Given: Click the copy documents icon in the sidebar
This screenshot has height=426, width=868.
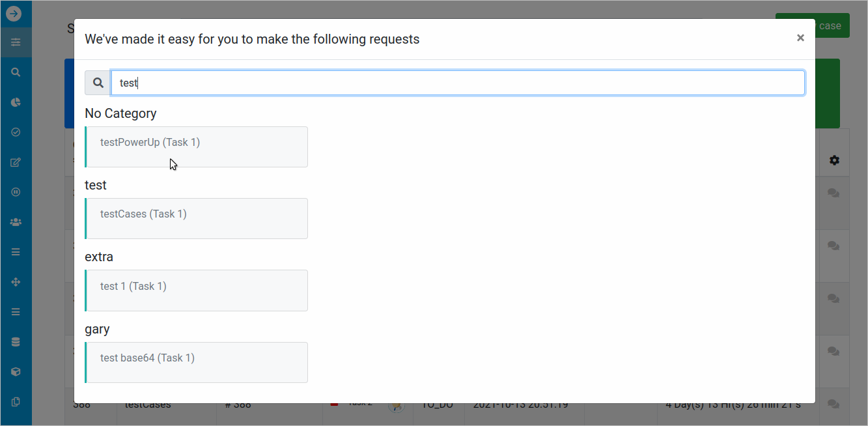Looking at the screenshot, I should [16, 402].
